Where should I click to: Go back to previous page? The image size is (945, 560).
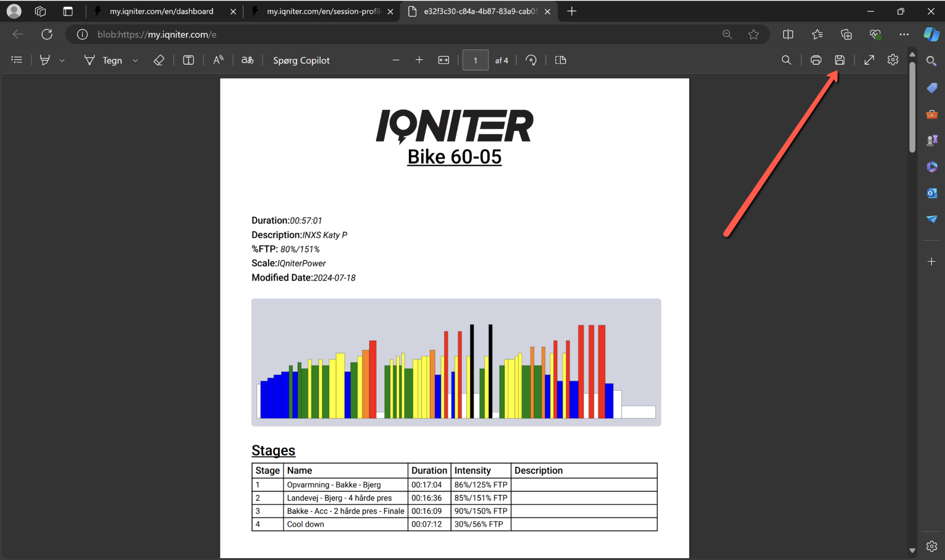[18, 35]
